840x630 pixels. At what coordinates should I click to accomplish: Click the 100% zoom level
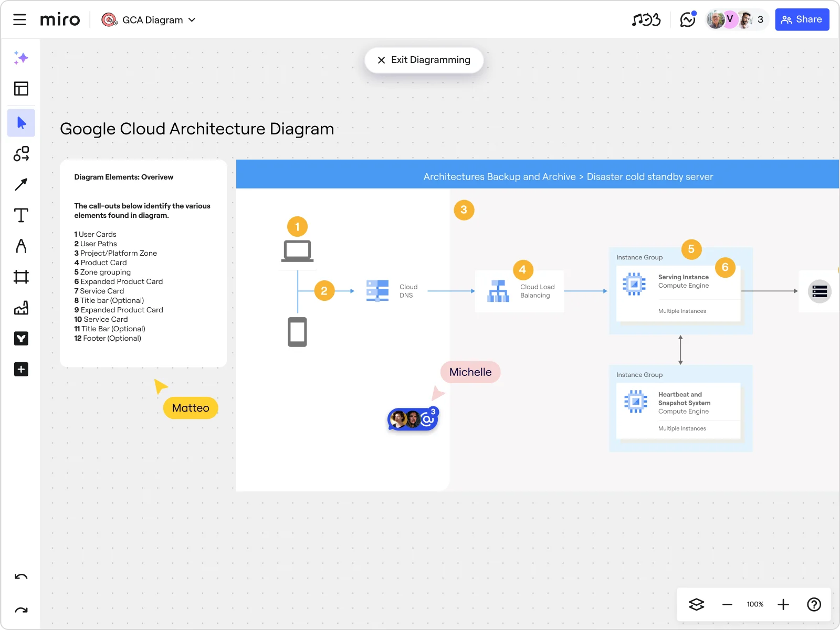coord(755,604)
